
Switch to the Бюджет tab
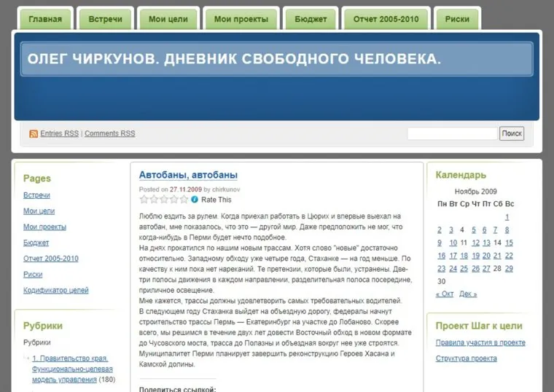[x=311, y=19]
